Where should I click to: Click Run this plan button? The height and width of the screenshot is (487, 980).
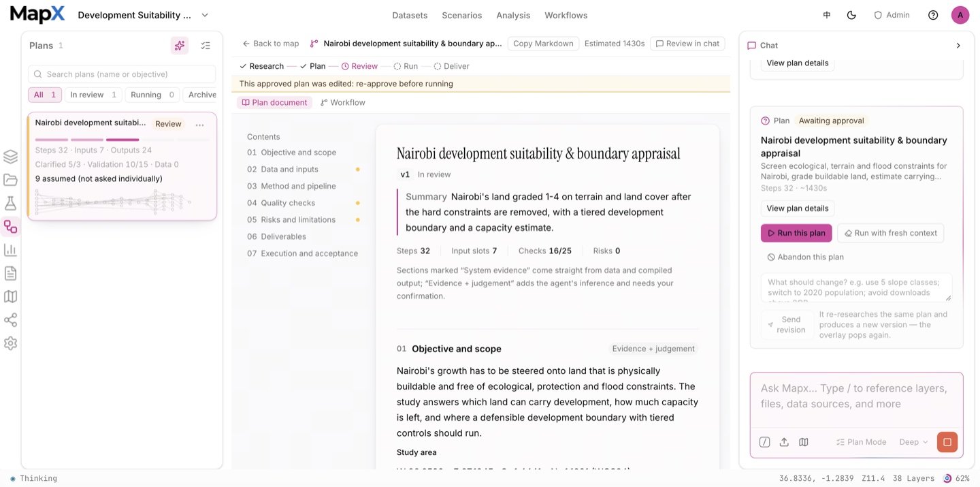click(796, 233)
